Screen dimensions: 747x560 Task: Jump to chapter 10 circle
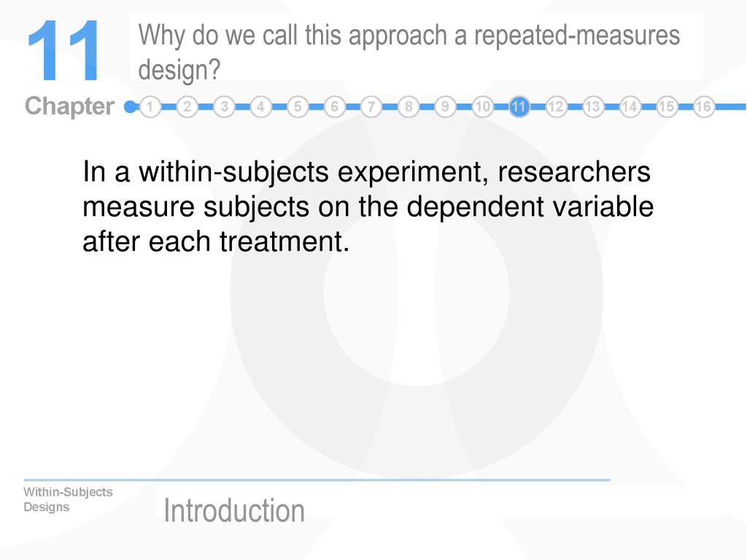[482, 106]
